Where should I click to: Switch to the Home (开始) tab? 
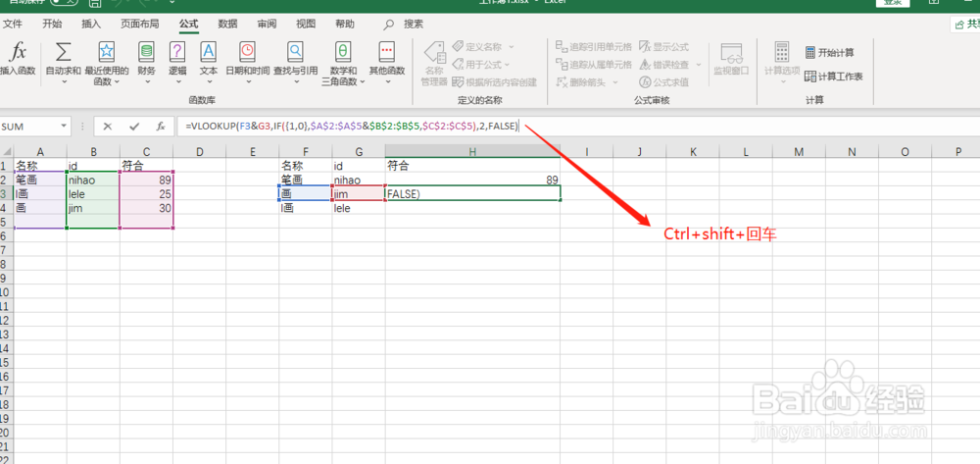52,25
